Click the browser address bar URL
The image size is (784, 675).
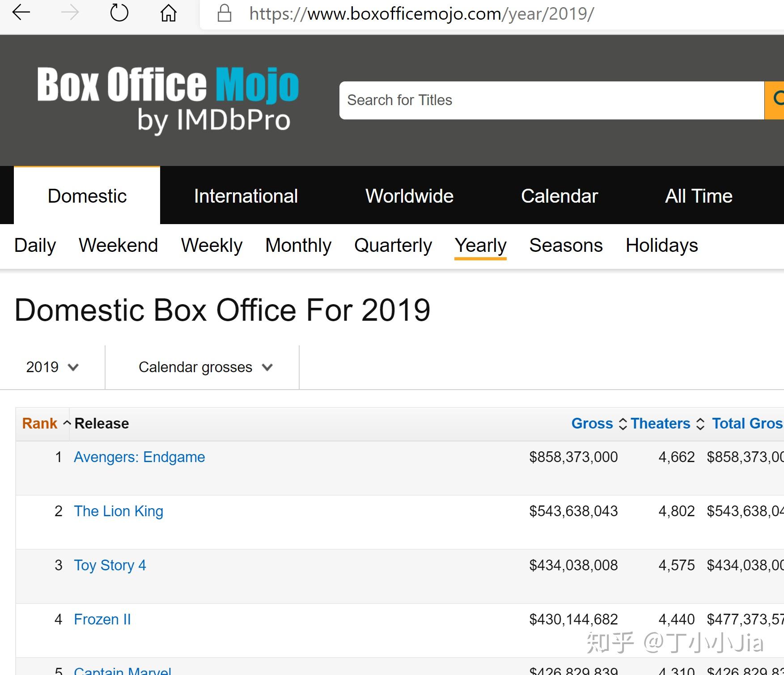pos(421,14)
